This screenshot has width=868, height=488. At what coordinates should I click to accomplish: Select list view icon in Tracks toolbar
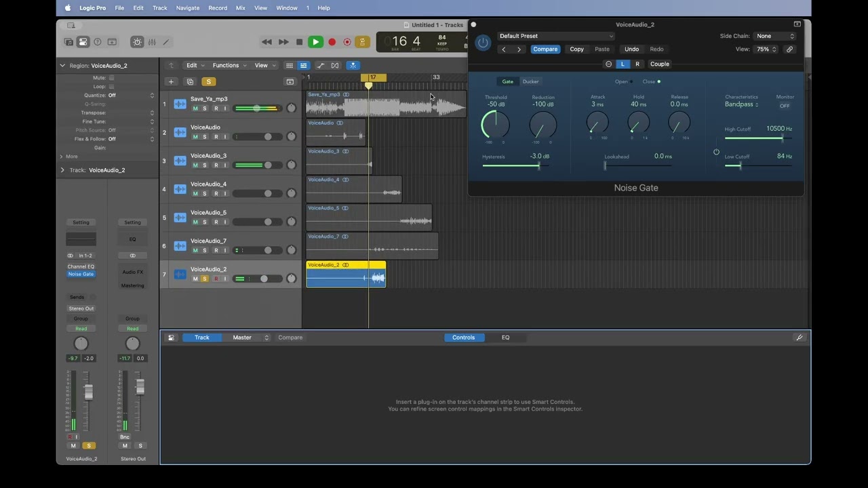pyautogui.click(x=303, y=66)
